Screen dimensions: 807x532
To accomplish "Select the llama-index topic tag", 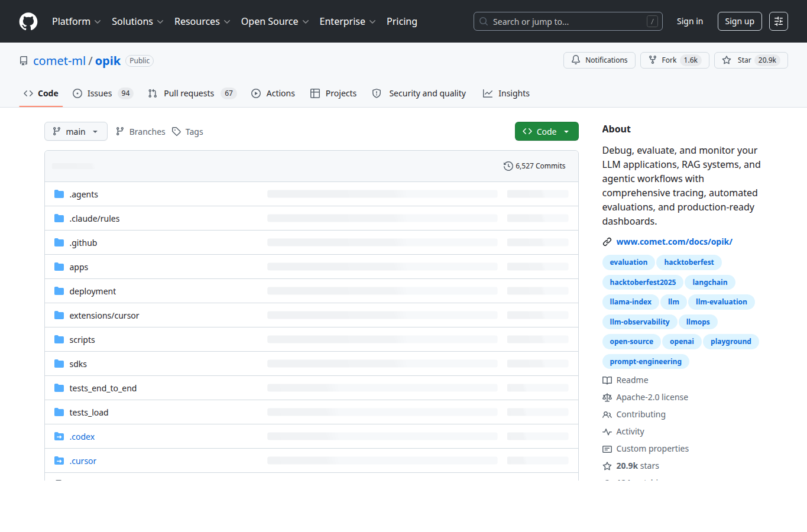I will click(x=631, y=302).
